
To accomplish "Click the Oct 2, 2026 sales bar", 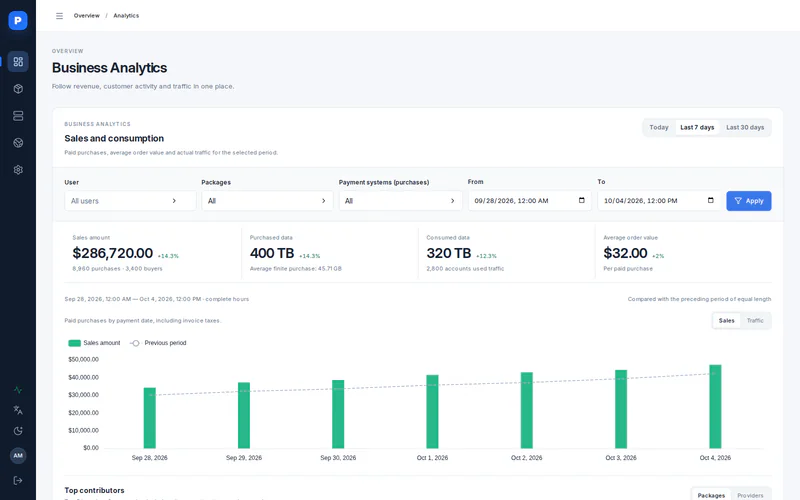I will pos(527,410).
